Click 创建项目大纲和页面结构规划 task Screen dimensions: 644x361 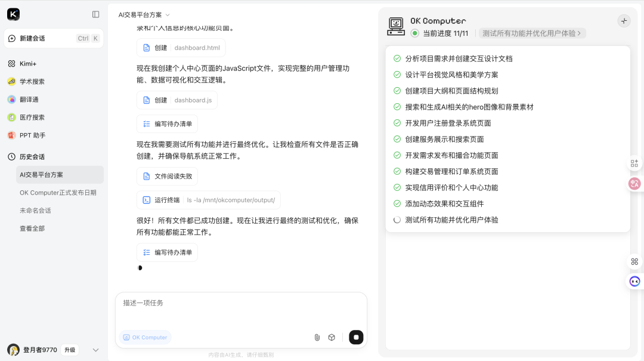coord(452,91)
